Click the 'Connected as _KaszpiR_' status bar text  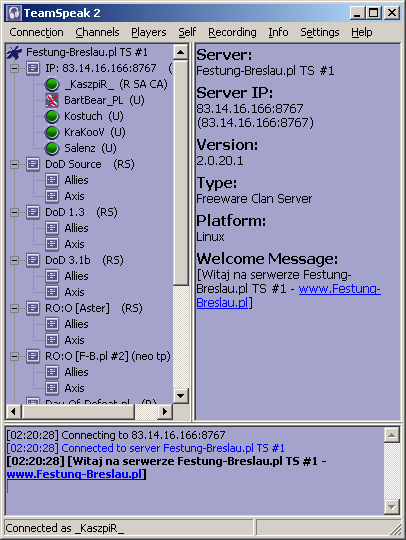(65, 528)
